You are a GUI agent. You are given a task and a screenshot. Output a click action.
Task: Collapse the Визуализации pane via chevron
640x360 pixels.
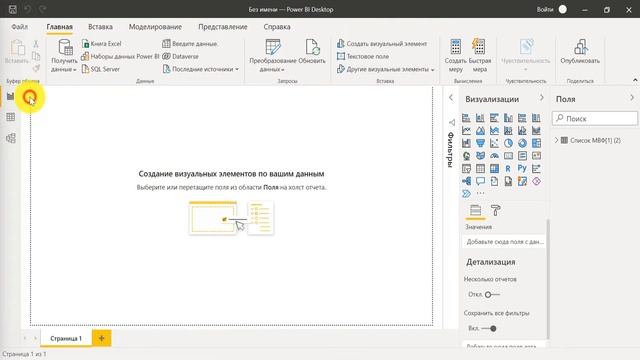(x=542, y=98)
